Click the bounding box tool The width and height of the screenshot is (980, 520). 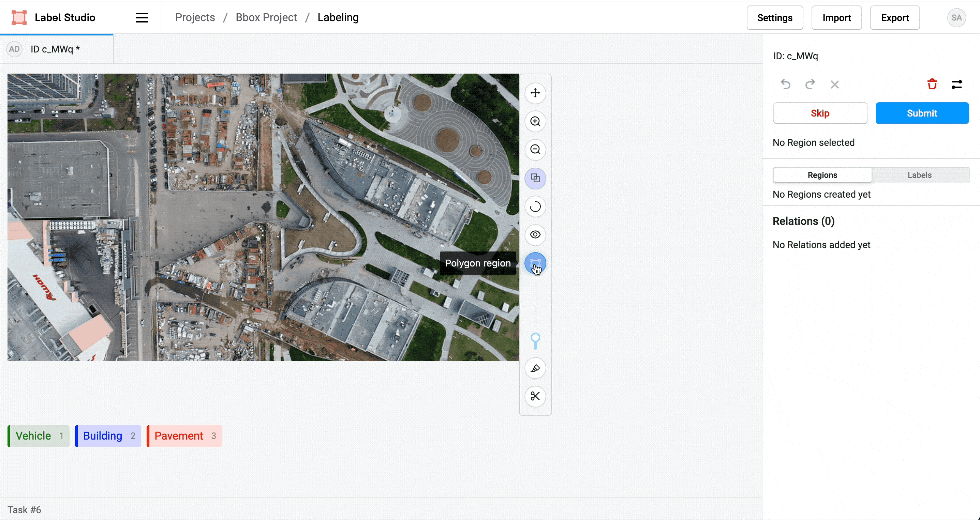pyautogui.click(x=535, y=178)
